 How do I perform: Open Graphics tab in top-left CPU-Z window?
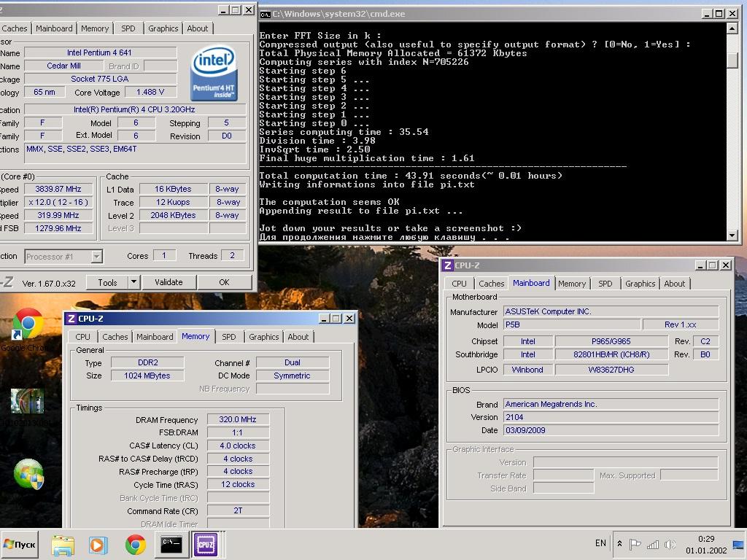[163, 28]
